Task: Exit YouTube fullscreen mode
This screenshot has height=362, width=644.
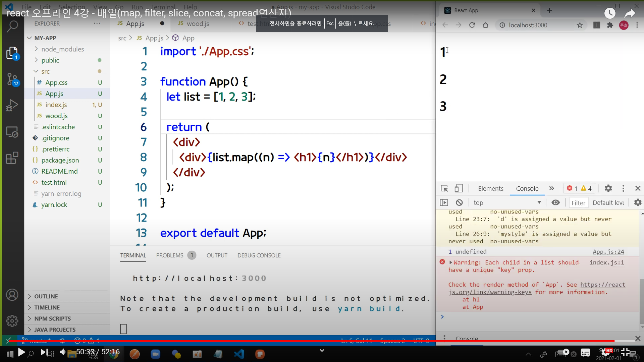Action: pyautogui.click(x=626, y=352)
